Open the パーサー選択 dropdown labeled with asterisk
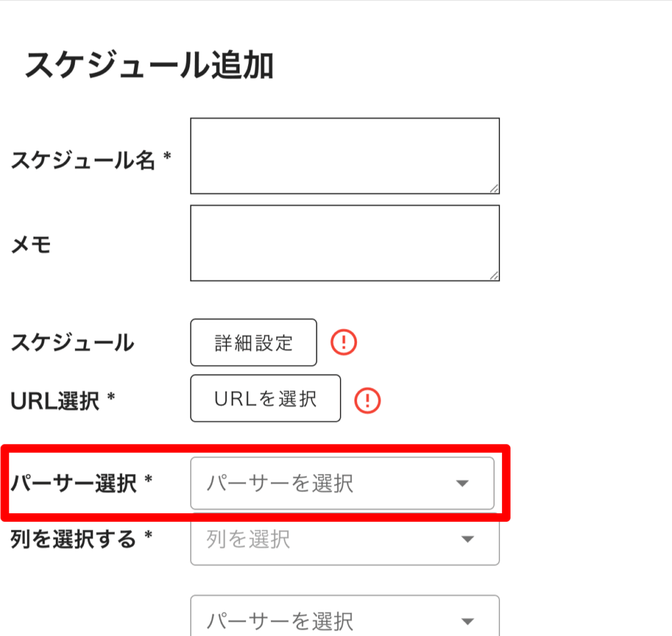This screenshot has width=672, height=636. pos(341,484)
